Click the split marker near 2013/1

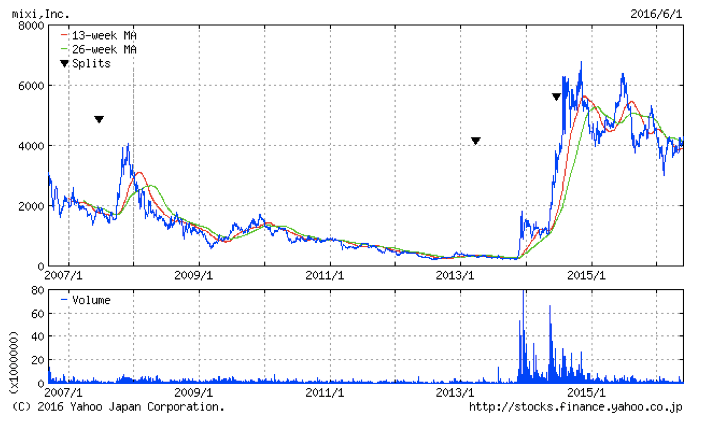coord(476,141)
